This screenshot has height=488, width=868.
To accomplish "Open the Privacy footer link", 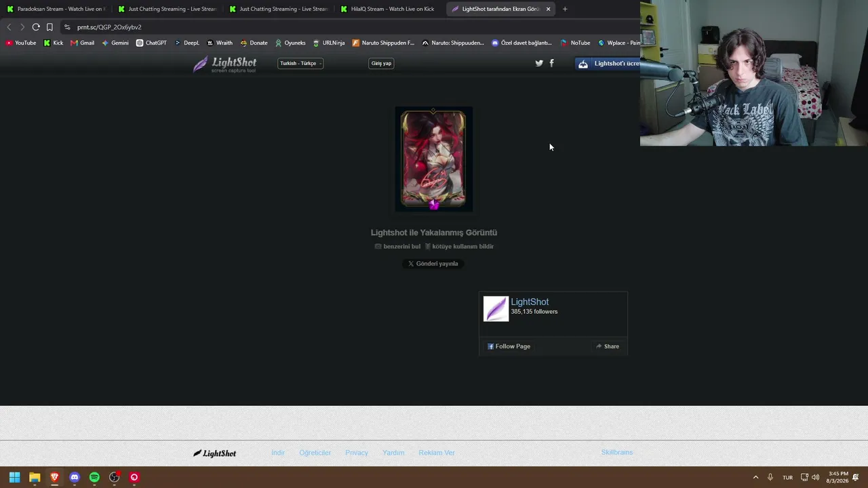I will [x=357, y=453].
